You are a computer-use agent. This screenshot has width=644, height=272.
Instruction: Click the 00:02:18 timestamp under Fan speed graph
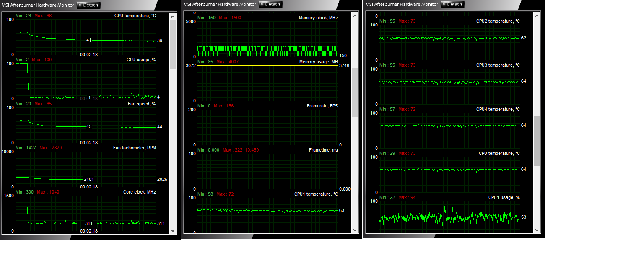pyautogui.click(x=89, y=143)
